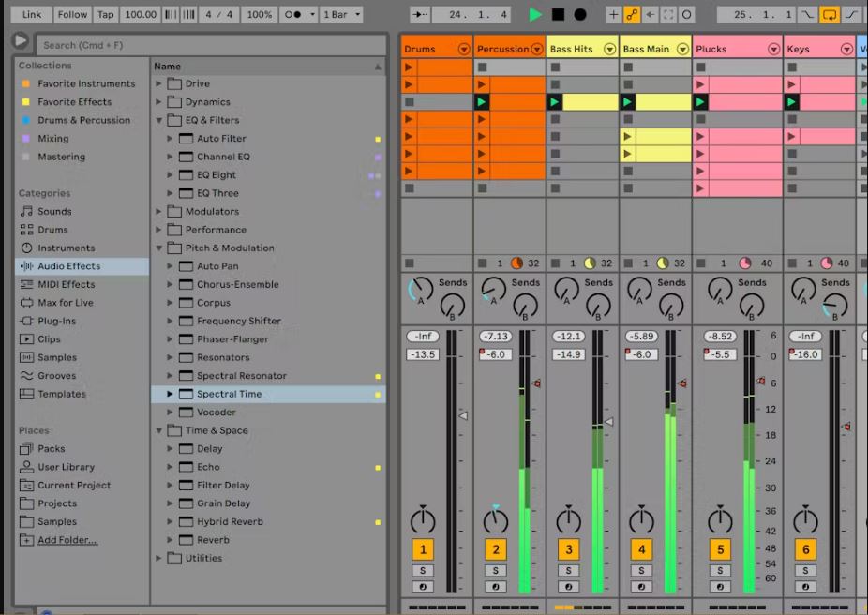The image size is (868, 615).
Task: Toggle the Follow switch
Action: click(x=72, y=14)
